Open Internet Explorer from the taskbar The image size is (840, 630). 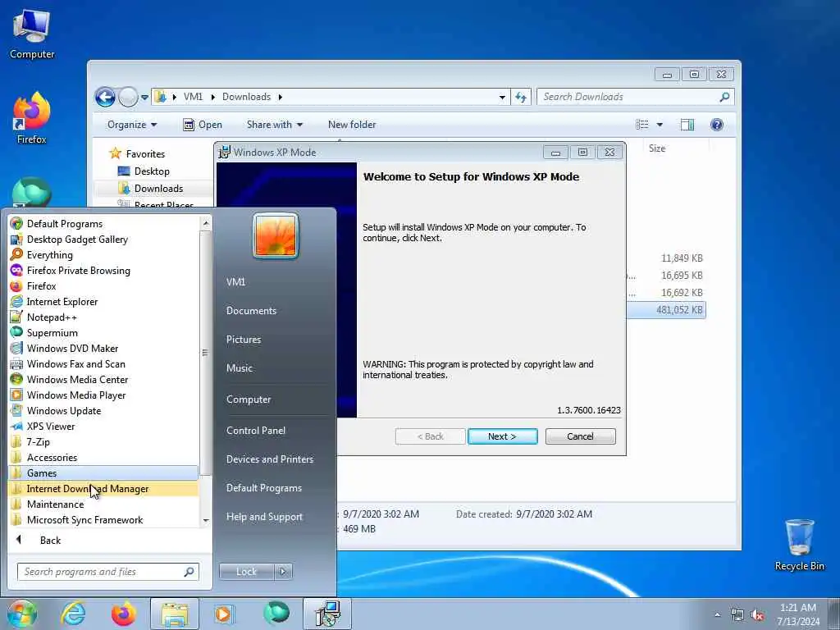(x=73, y=614)
